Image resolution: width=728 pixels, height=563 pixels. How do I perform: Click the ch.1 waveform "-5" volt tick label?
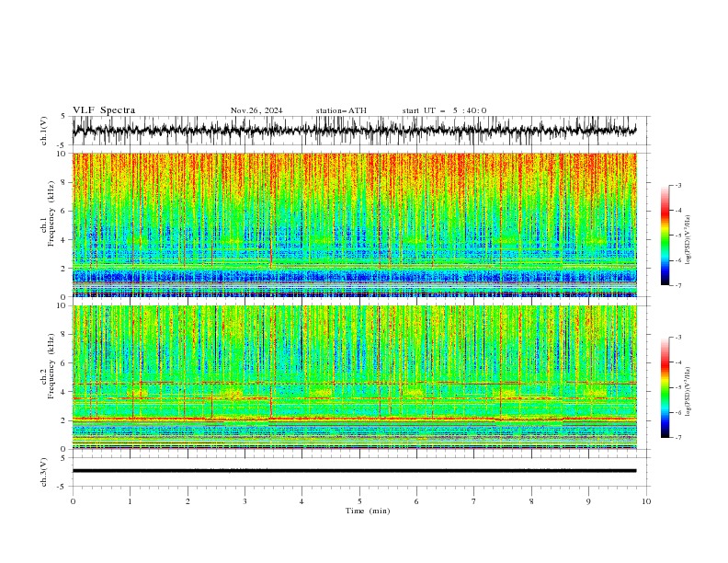63,145
